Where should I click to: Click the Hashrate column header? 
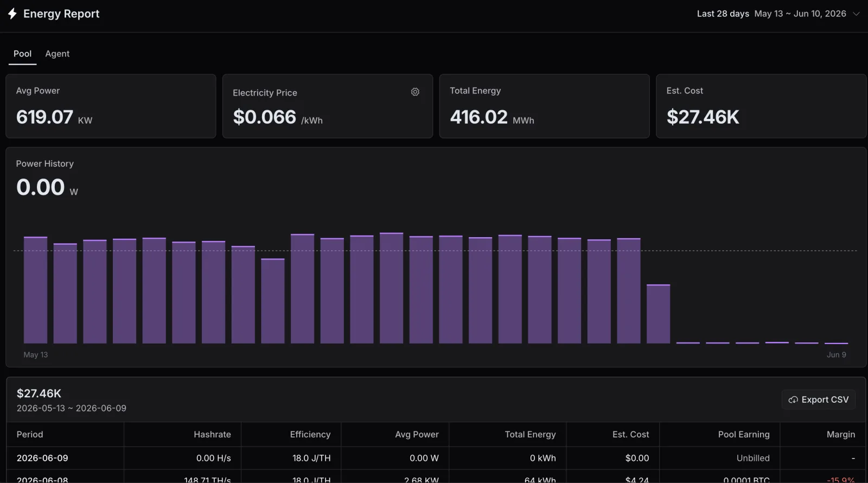coord(212,434)
